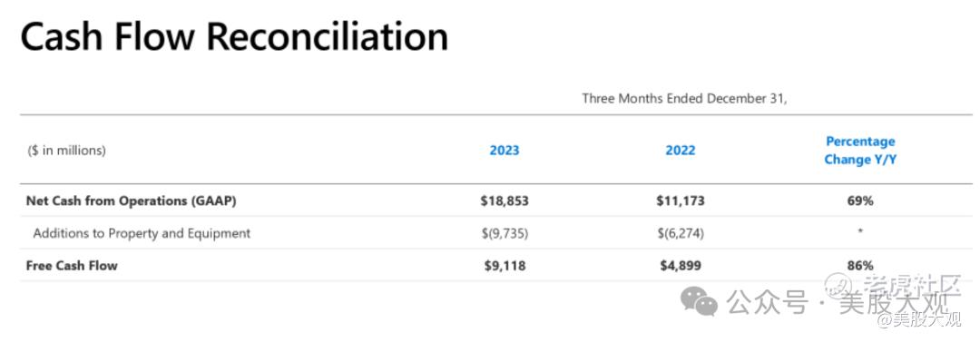The width and height of the screenshot is (980, 342).
Task: Click the 2022 column header
Action: (x=681, y=151)
